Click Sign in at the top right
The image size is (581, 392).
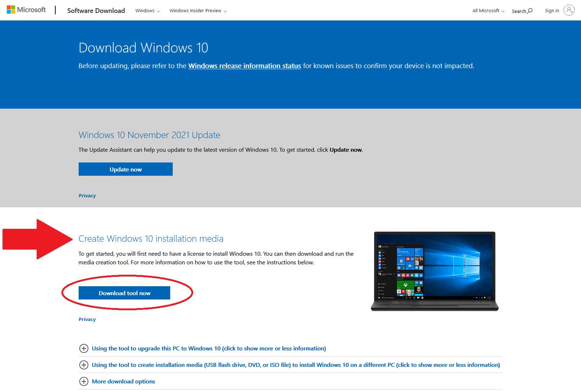tap(552, 10)
